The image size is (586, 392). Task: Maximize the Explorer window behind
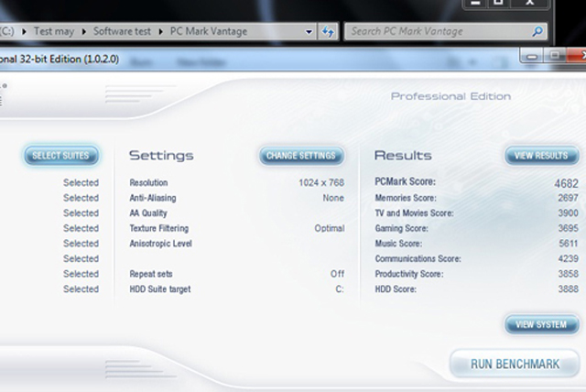pos(498,3)
